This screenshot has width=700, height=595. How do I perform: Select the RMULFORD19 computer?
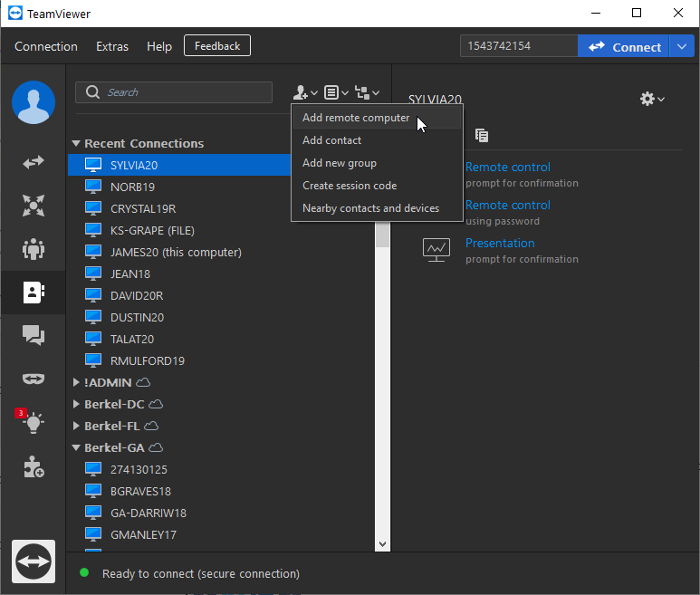(x=223, y=360)
